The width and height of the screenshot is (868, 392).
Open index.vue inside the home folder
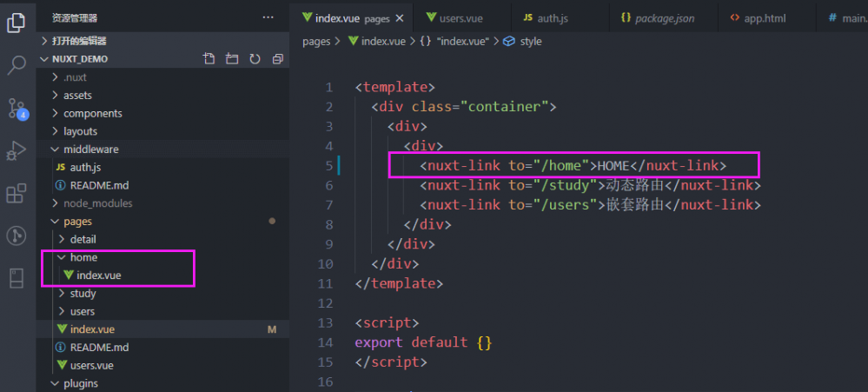[162, 276]
